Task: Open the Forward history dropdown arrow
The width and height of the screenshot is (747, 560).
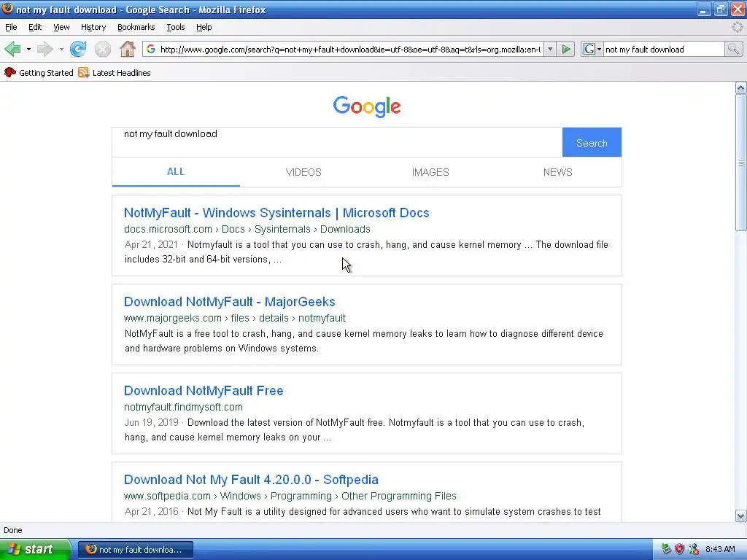Action: point(61,49)
